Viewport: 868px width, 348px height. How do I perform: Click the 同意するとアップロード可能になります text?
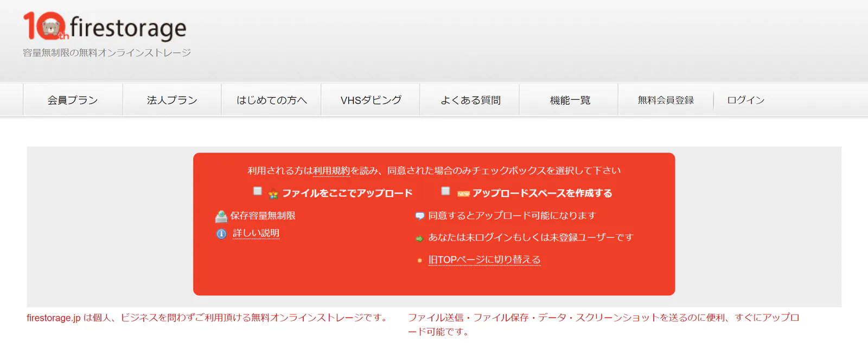pyautogui.click(x=512, y=216)
